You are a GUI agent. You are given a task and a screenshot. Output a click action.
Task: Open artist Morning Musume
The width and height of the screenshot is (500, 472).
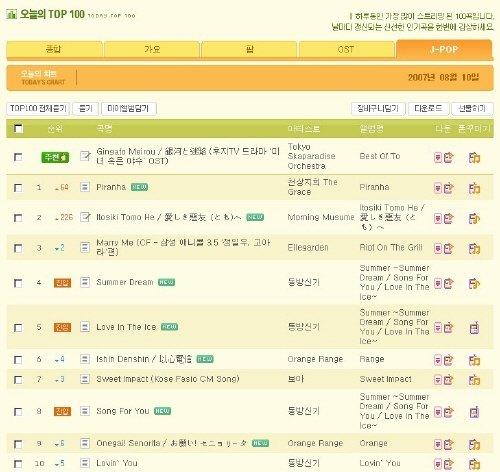pos(321,217)
